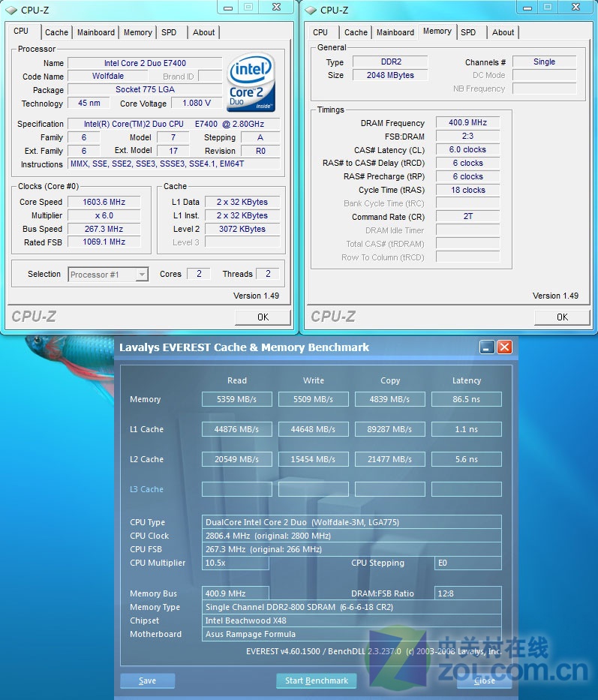Click the Instructions field listing MMX, SSE
The image size is (598, 700).
click(174, 164)
